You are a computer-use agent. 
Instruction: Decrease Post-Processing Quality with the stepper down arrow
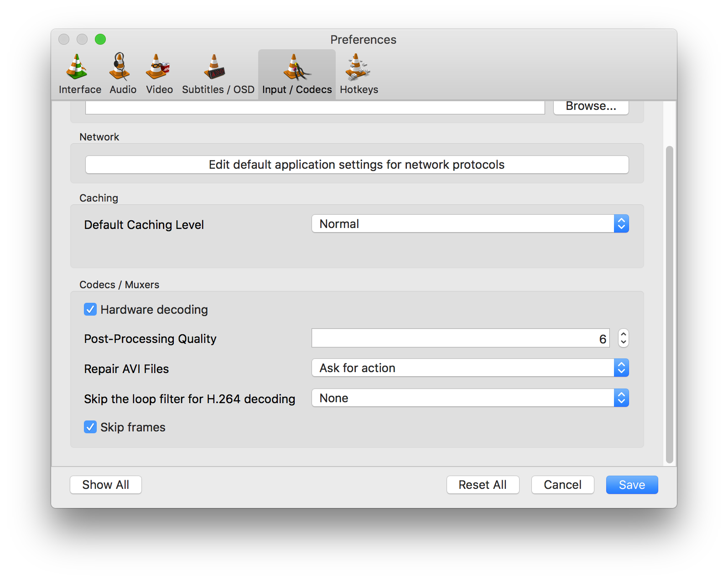point(624,342)
